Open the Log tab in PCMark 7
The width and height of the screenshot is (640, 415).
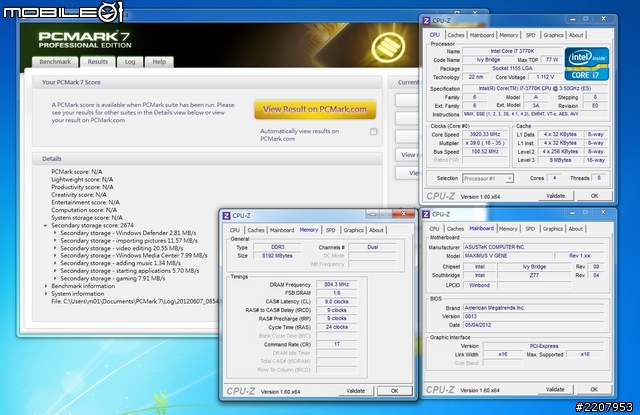pyautogui.click(x=130, y=62)
